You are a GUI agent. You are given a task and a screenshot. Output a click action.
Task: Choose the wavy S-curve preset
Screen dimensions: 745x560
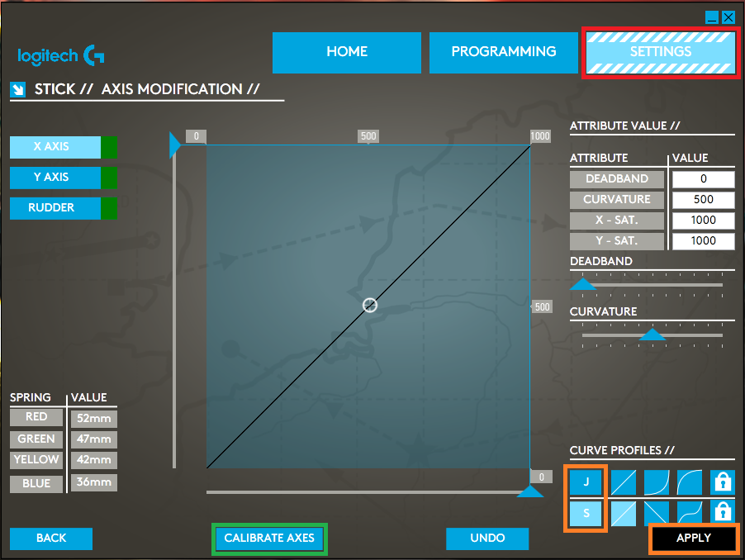[x=690, y=514]
